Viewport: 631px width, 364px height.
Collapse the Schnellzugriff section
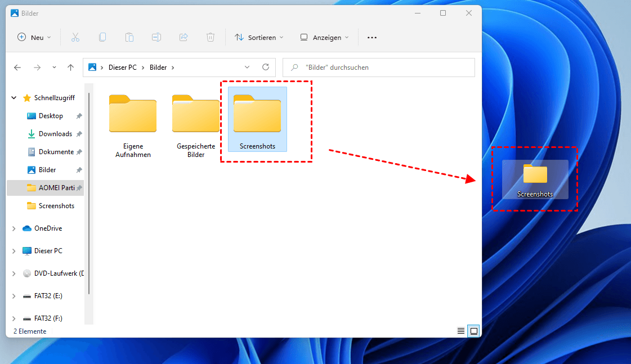14,98
